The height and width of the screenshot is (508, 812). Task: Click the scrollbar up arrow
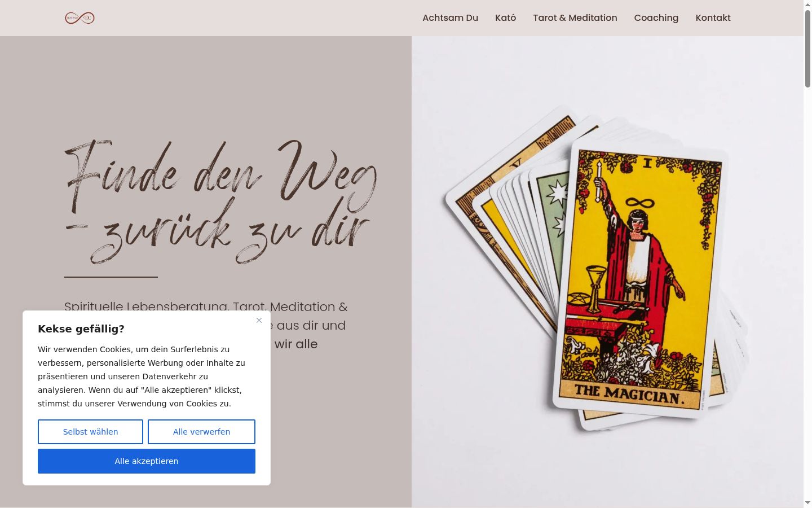807,4
